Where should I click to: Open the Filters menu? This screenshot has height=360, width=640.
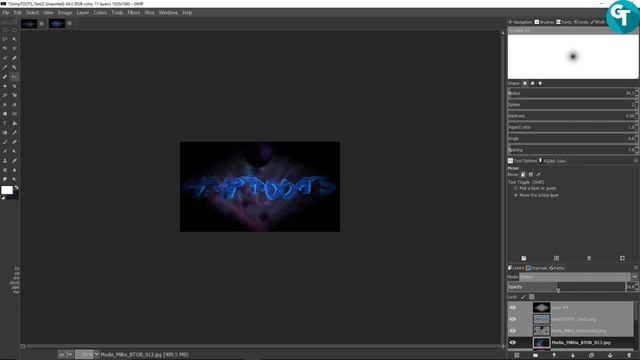pos(133,13)
